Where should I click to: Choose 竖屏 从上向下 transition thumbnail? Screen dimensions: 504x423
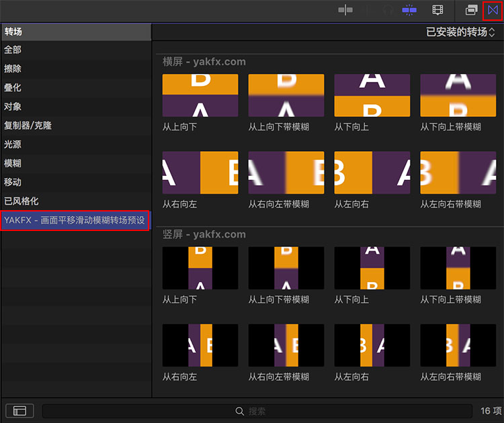[x=200, y=268]
